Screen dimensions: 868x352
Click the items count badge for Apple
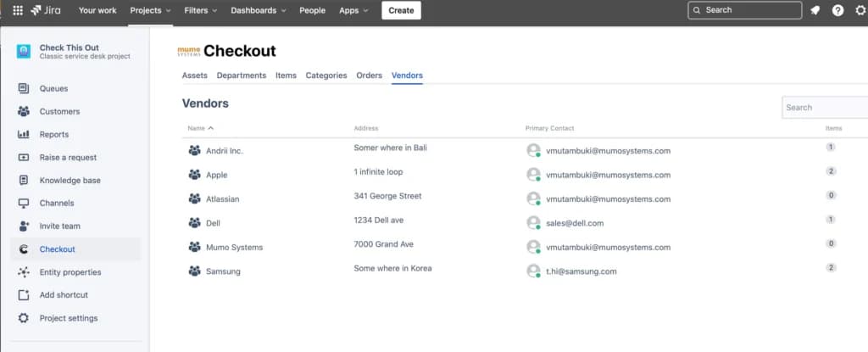pyautogui.click(x=831, y=171)
